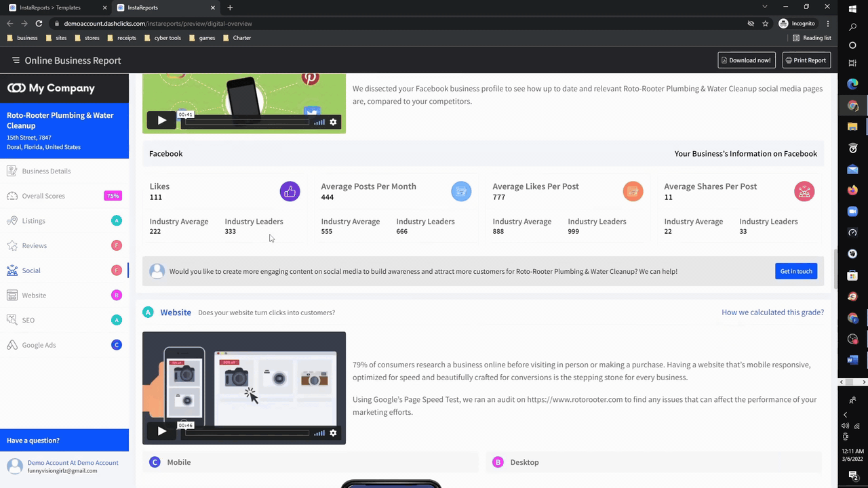This screenshot has width=868, height=488.
Task: Open Microsoft Word from the taskbar
Action: tap(852, 360)
